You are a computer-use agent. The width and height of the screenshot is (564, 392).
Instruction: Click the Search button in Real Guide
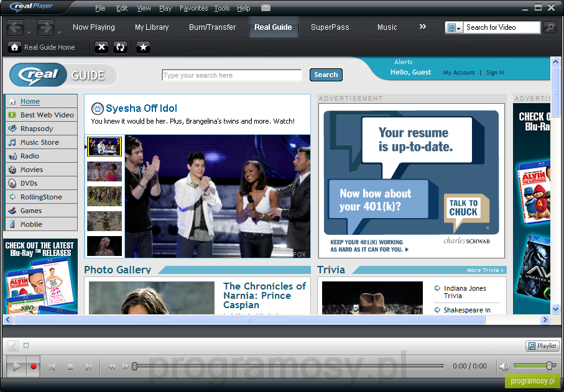(326, 75)
